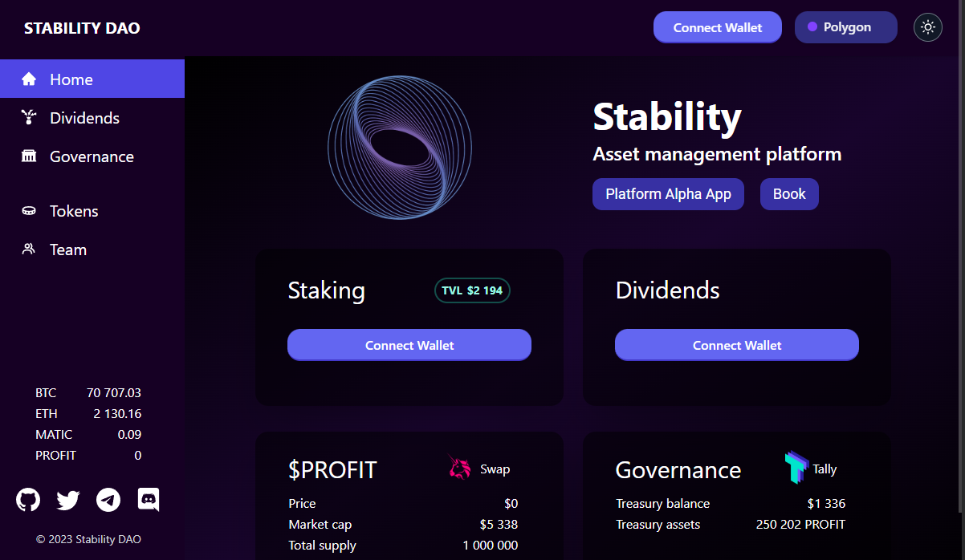The height and width of the screenshot is (560, 965).
Task: Open Governance via its bank icon
Action: (29, 156)
